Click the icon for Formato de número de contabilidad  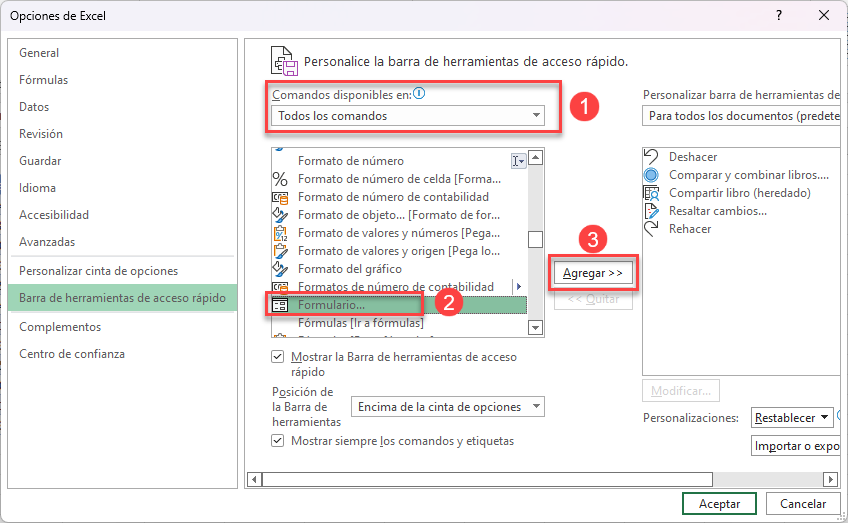click(x=280, y=197)
